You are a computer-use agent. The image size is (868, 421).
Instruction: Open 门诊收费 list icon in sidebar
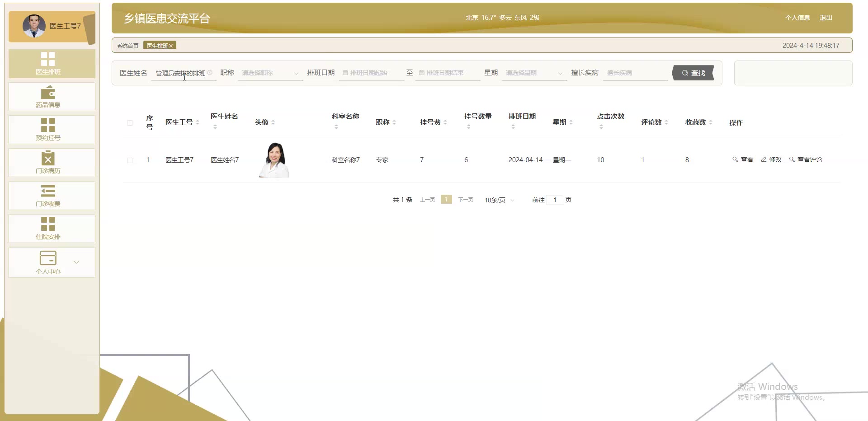(x=48, y=191)
